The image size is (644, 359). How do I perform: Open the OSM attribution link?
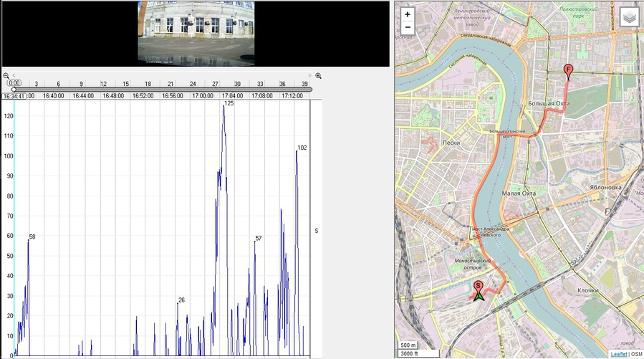pyautogui.click(x=637, y=354)
